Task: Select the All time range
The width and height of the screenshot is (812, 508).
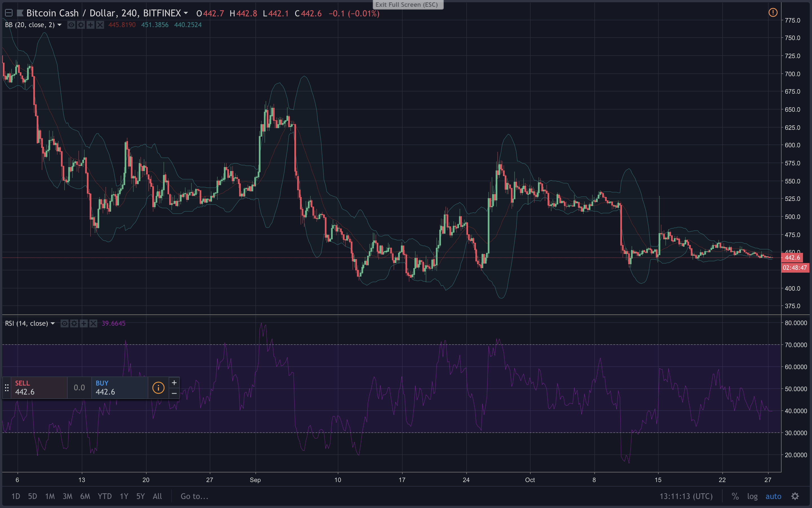Action: (157, 496)
